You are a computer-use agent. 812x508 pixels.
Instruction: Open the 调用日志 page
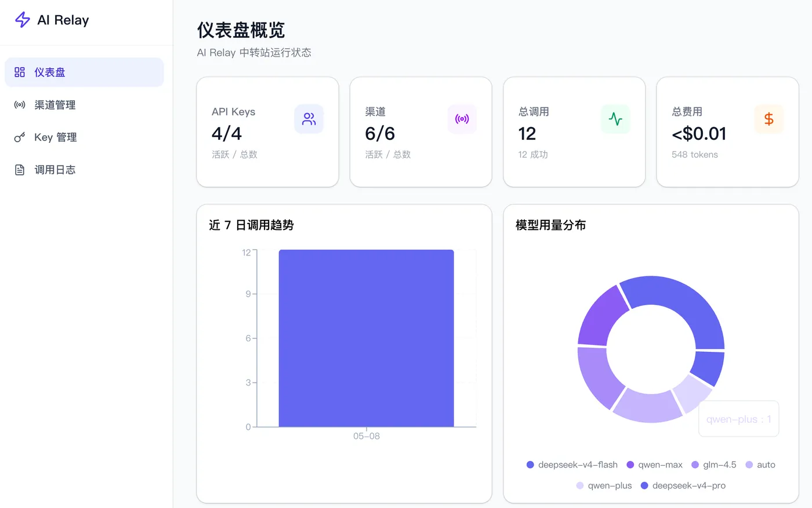click(84, 170)
